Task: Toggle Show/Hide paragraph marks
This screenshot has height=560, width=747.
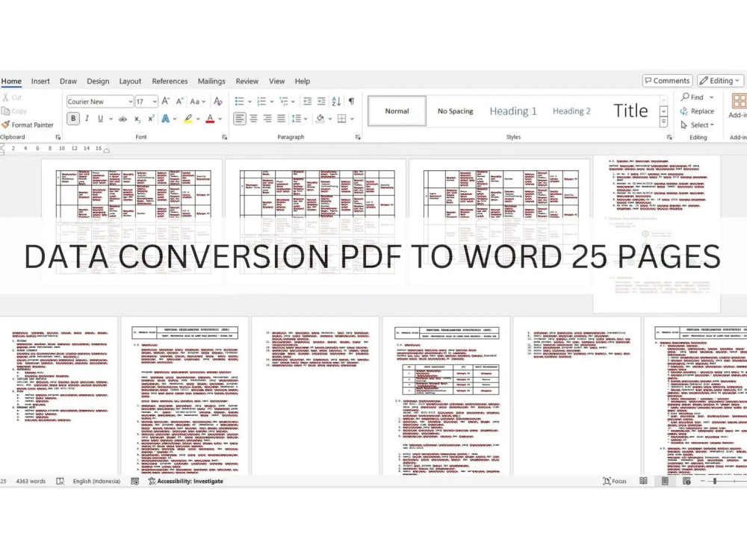Action: 351,101
